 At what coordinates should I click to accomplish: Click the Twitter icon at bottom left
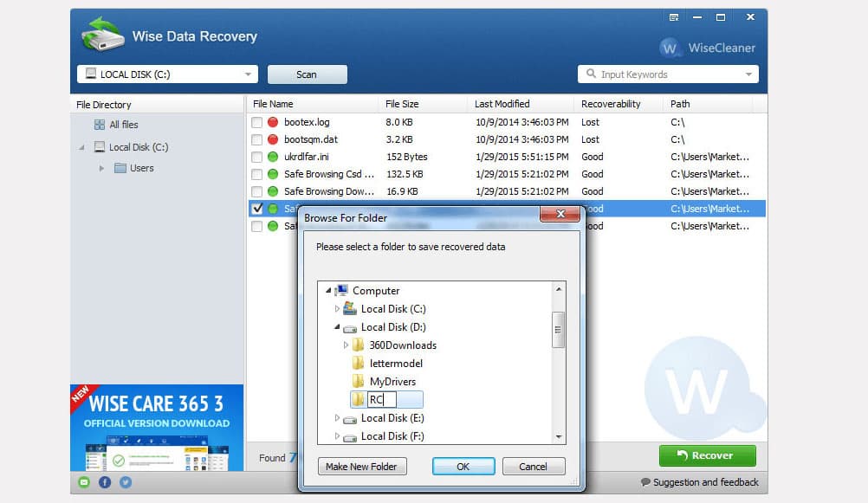point(125,482)
